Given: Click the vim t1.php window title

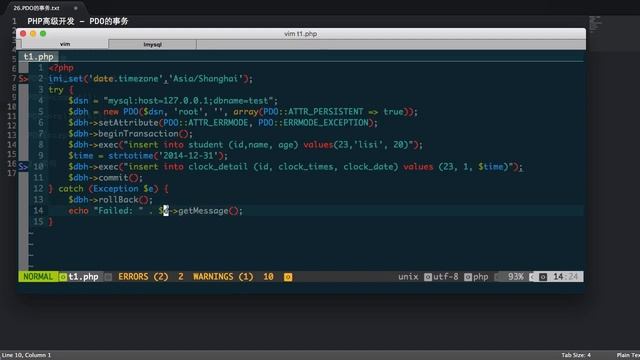Looking at the screenshot, I should [x=300, y=33].
